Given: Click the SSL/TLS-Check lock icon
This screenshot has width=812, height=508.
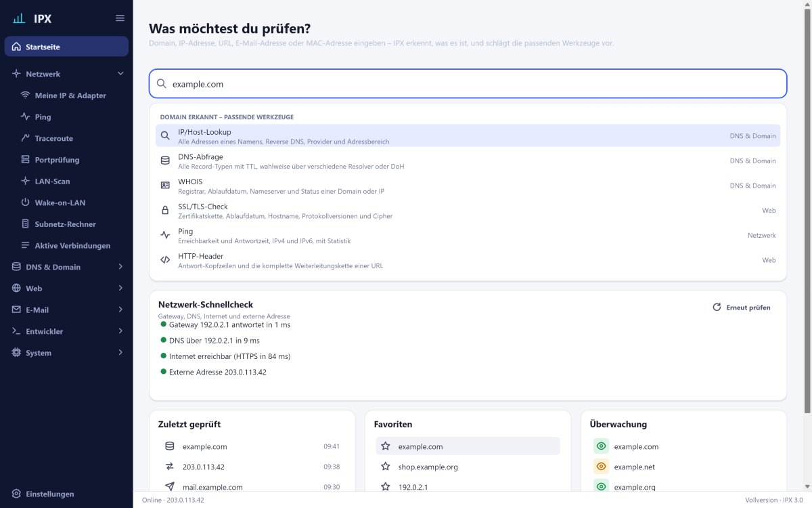Looking at the screenshot, I should (x=165, y=211).
